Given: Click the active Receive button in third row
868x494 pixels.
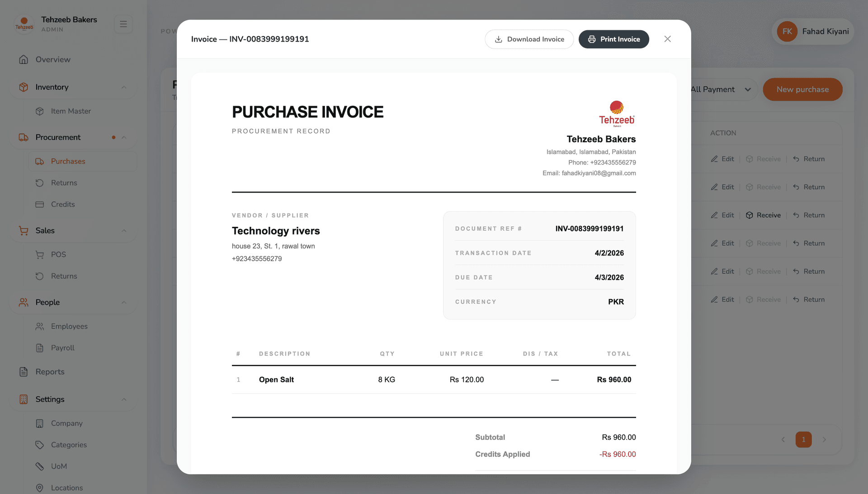Looking at the screenshot, I should click(x=763, y=215).
